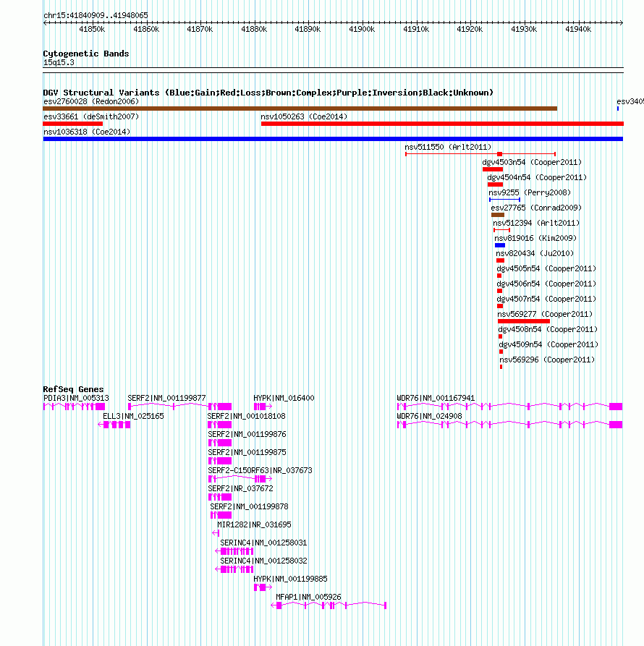Select the SERF2|NM_001199875 transcript label
This screenshot has height=646, width=644.
[x=247, y=452]
